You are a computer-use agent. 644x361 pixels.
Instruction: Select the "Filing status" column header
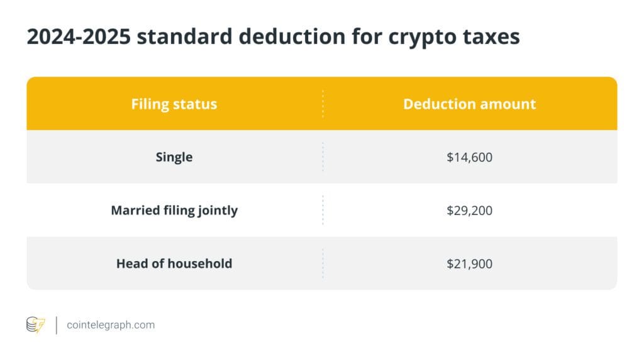[174, 104]
